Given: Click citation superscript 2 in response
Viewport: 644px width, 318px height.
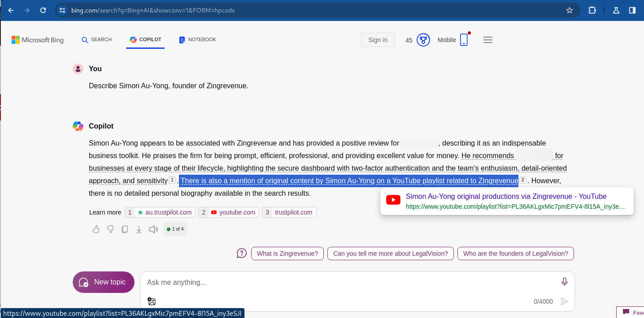Looking at the screenshot, I should click(523, 180).
